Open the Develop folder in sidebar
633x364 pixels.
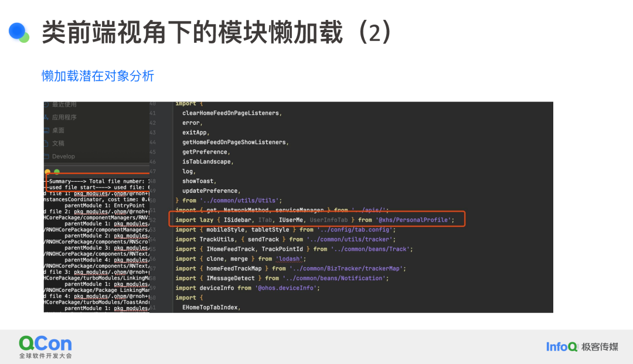pyautogui.click(x=63, y=157)
